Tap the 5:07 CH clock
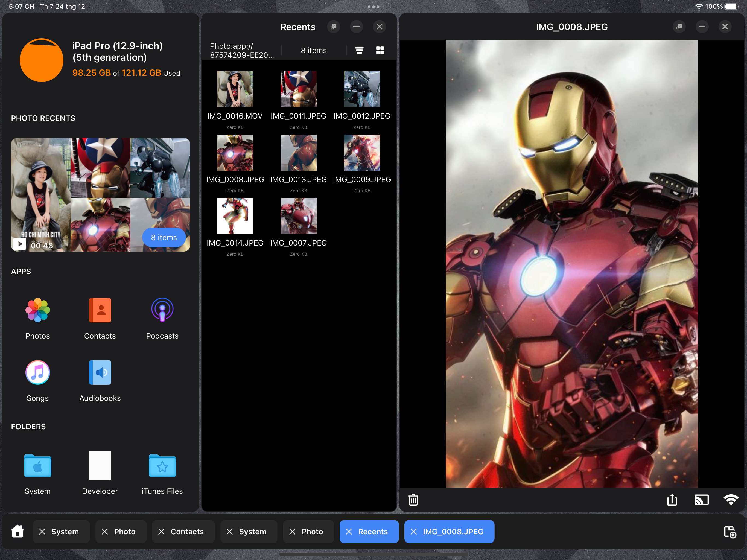This screenshot has width=747, height=560. click(x=22, y=6)
